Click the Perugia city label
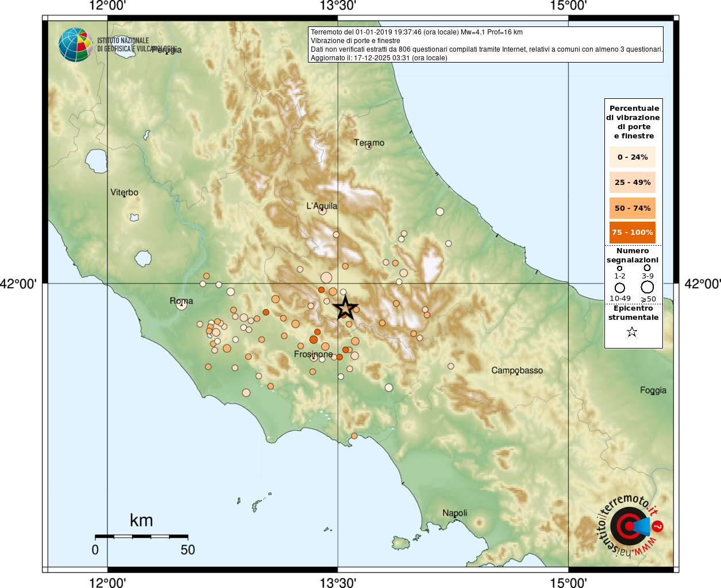 click(167, 50)
